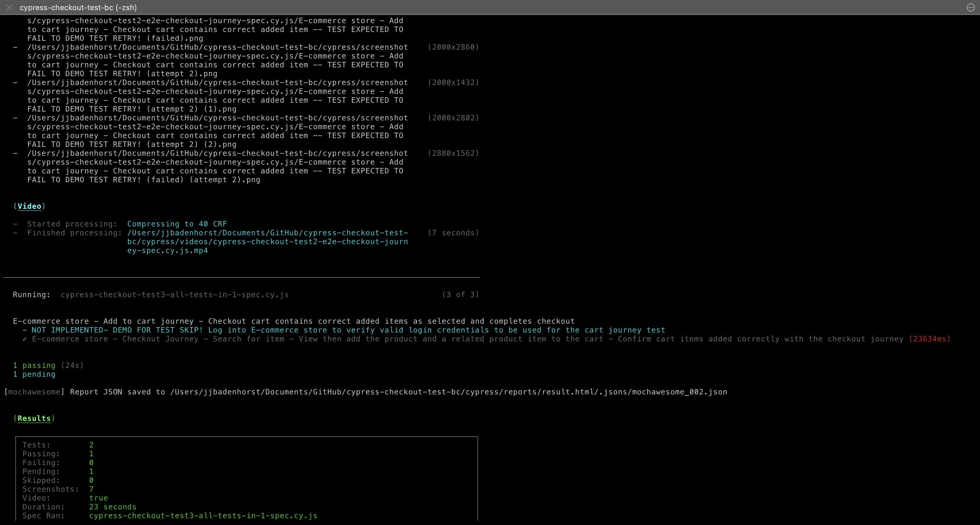This screenshot has width=980, height=525.
Task: Select the cypress-checkout-test-bc (-zsh) tab title
Action: [x=78, y=7]
